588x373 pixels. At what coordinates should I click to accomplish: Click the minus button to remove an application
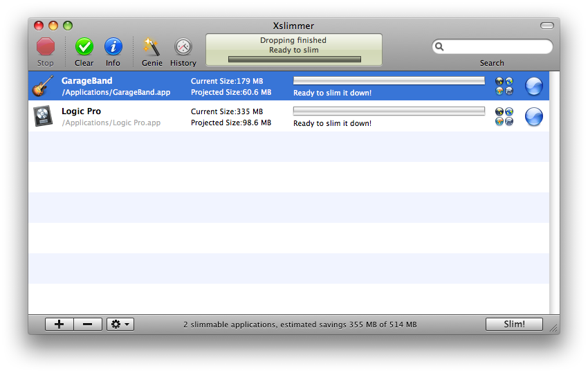click(x=88, y=325)
